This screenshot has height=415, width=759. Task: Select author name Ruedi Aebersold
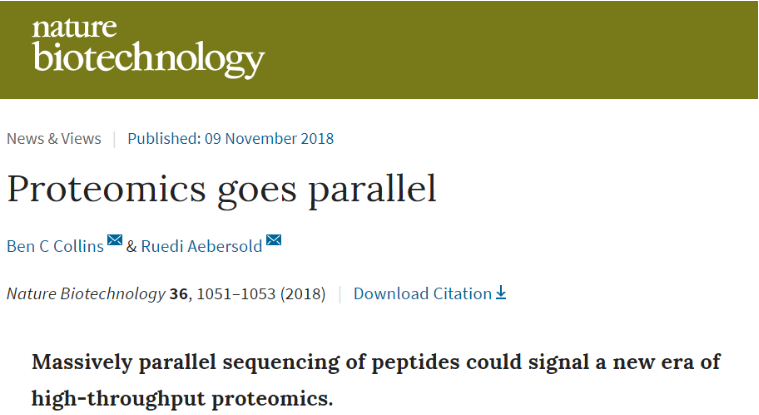(200, 246)
